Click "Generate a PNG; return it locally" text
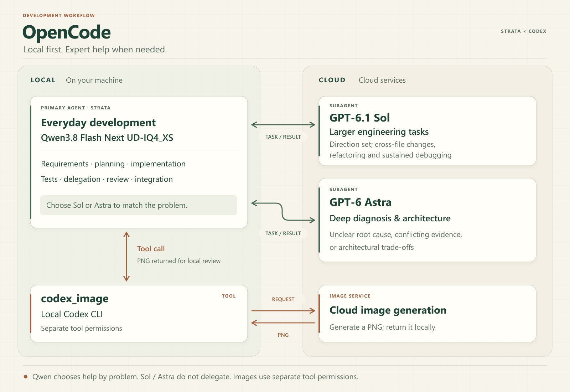 pos(383,327)
